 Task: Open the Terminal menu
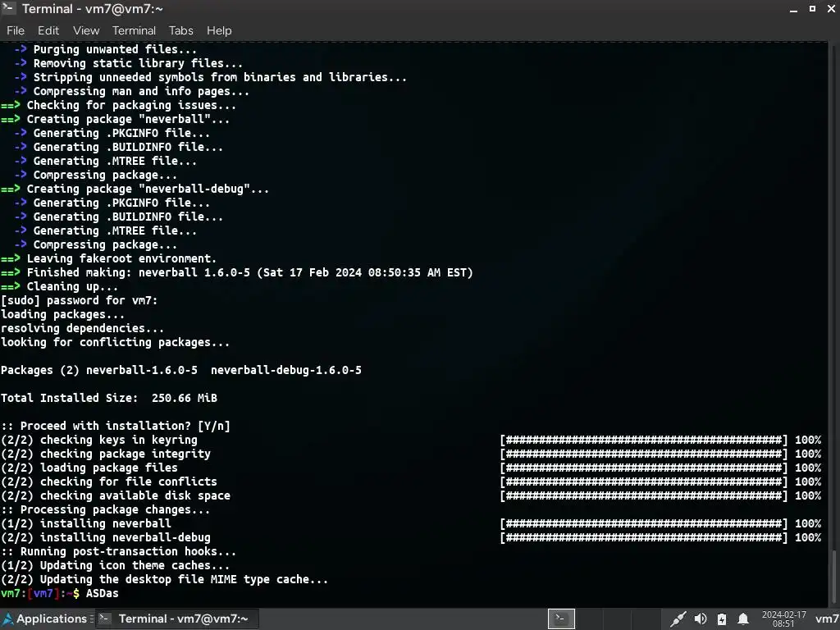[134, 30]
